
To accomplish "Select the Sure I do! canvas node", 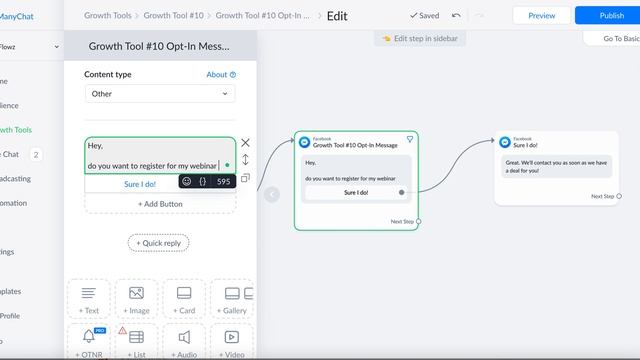I will click(x=557, y=168).
